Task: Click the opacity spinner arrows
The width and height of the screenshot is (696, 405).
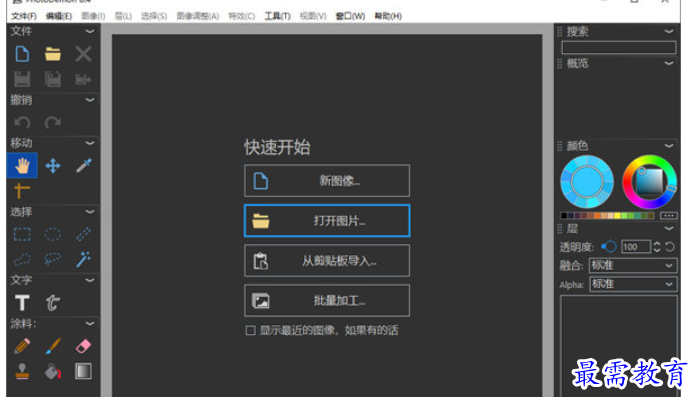Action: click(657, 247)
